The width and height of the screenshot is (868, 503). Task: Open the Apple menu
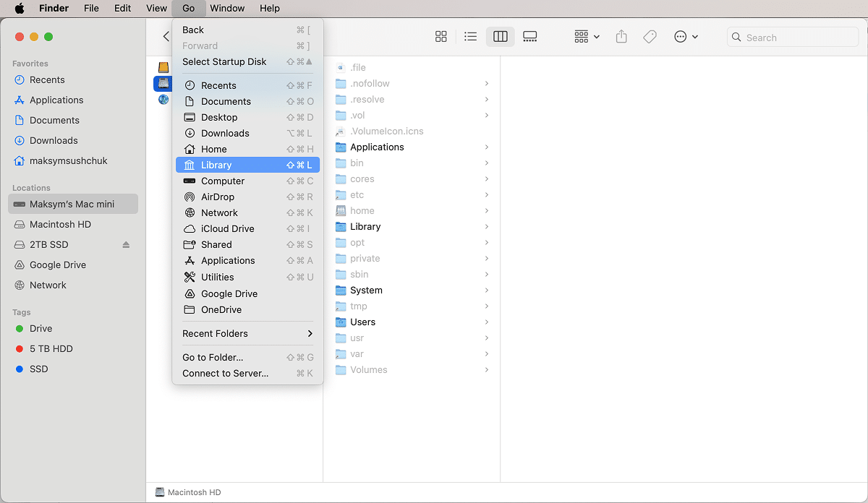pyautogui.click(x=20, y=8)
